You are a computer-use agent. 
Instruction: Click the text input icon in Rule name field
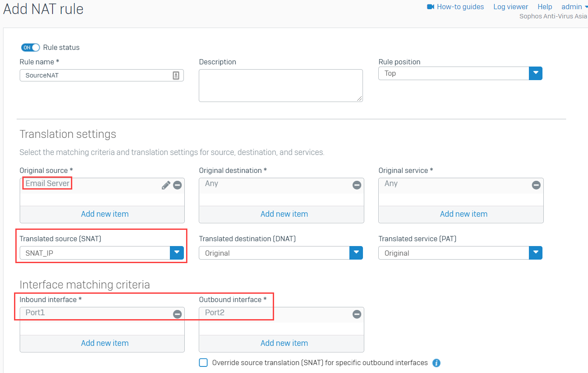pyautogui.click(x=176, y=75)
